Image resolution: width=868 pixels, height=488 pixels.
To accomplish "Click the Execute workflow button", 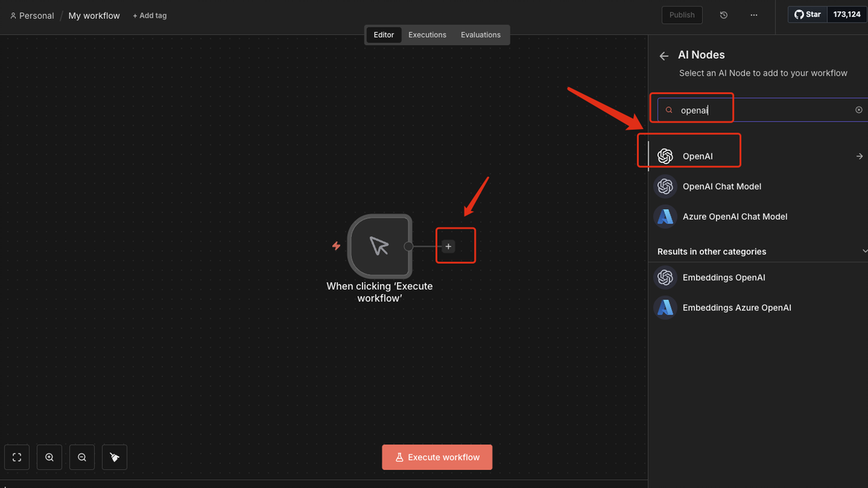I will (437, 457).
